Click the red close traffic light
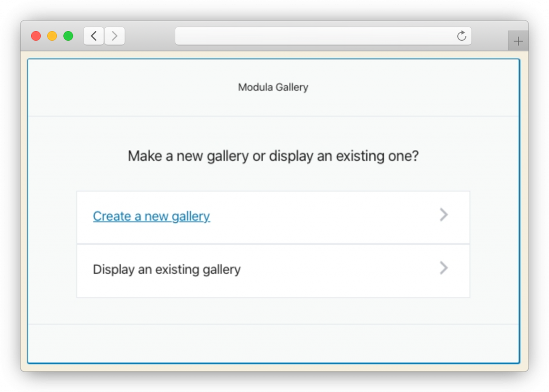 (x=36, y=35)
